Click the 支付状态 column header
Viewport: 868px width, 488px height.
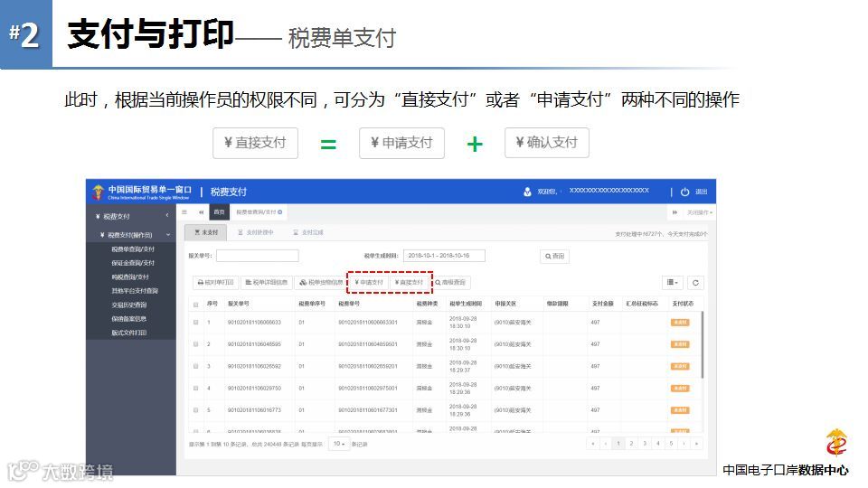pos(684,304)
